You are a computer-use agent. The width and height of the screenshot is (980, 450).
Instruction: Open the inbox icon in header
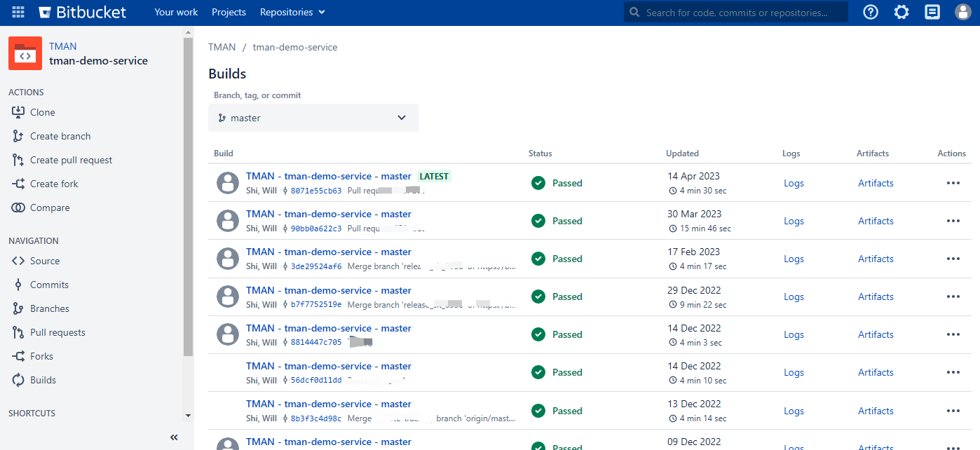pyautogui.click(x=932, y=12)
